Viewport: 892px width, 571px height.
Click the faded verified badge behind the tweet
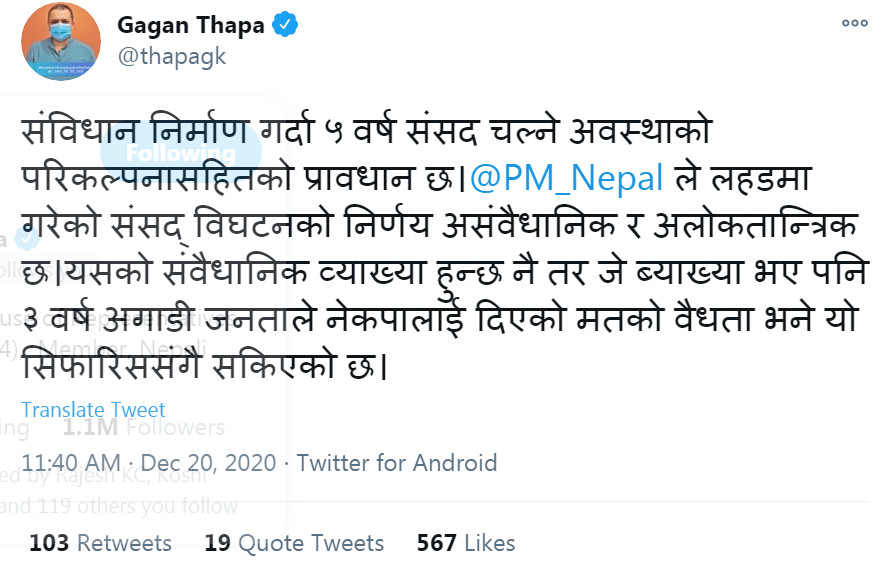click(24, 241)
